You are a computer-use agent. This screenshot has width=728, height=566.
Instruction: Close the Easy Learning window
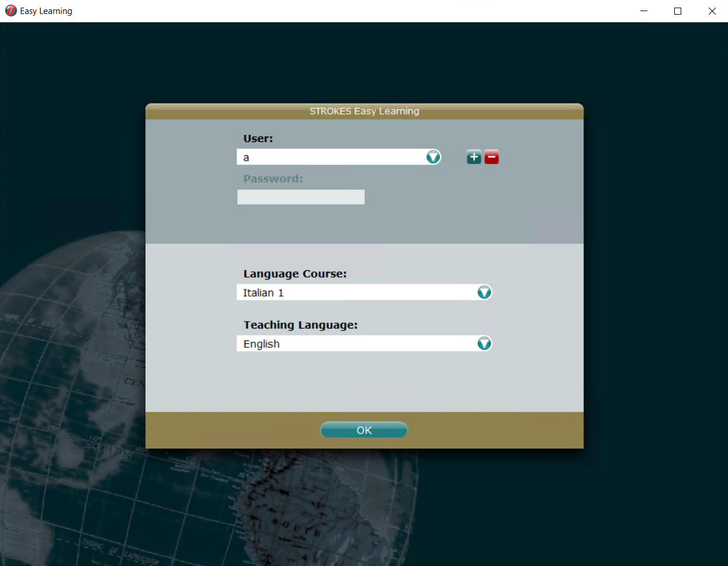[x=712, y=11]
